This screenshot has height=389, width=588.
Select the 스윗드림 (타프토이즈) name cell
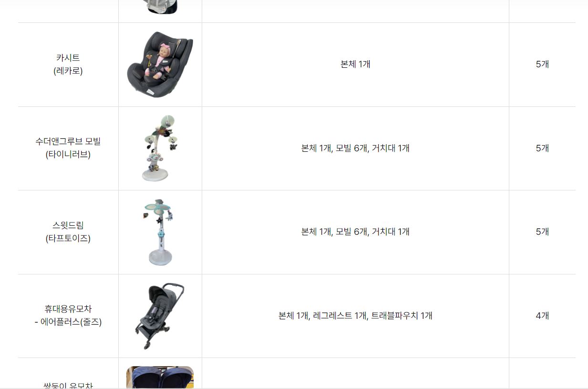pyautogui.click(x=68, y=232)
